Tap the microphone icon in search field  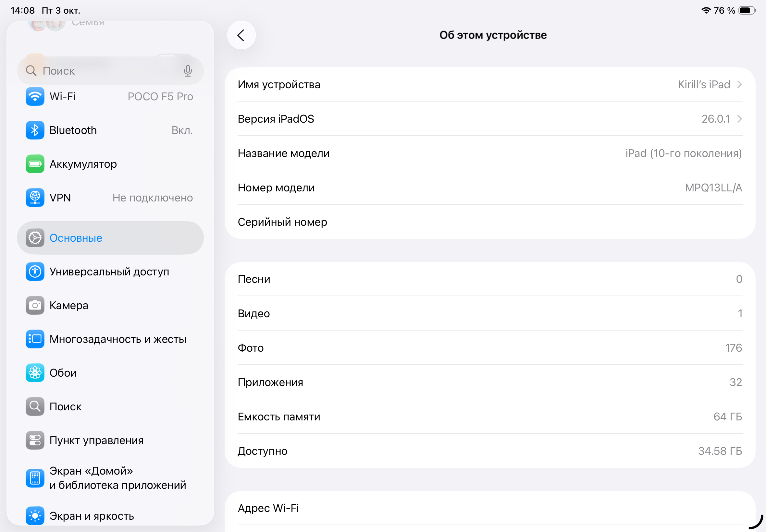(x=188, y=71)
